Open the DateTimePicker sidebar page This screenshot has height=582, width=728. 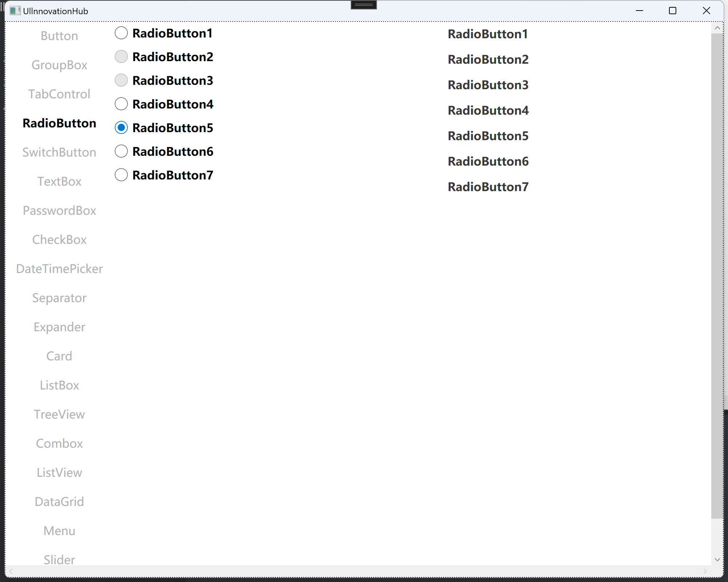click(59, 269)
